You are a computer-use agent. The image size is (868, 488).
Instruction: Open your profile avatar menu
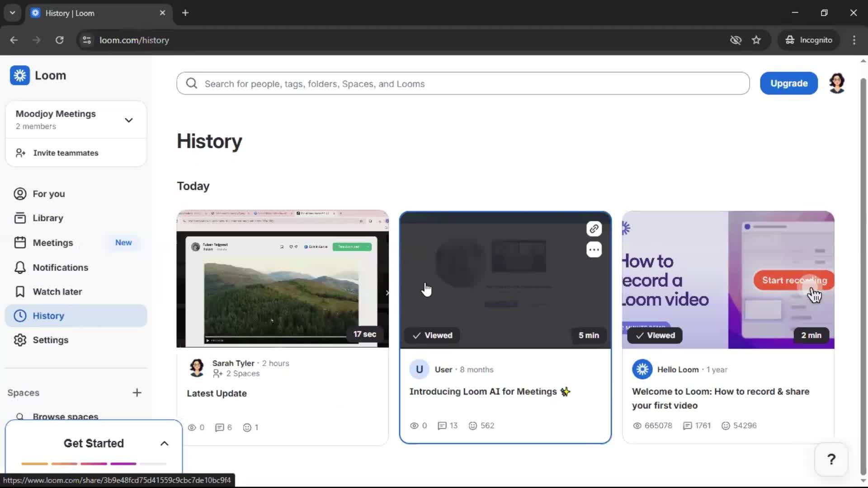click(837, 83)
